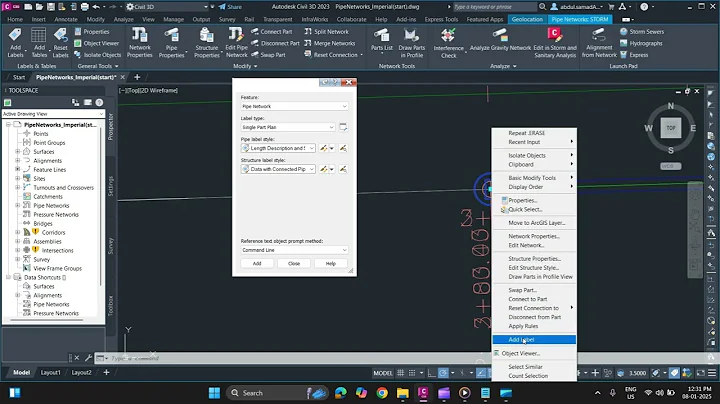Open Reference text prompt method dropdown
720x404 pixels.
click(x=294, y=250)
